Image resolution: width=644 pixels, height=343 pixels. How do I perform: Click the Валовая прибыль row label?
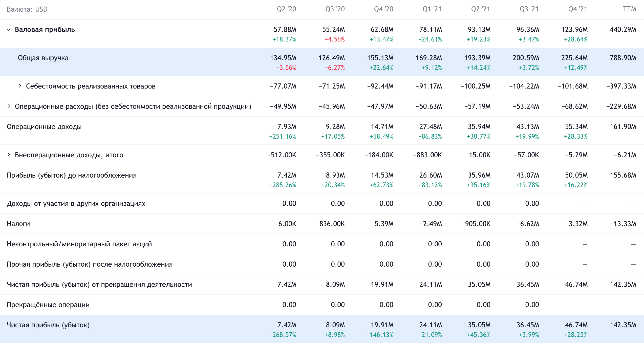tap(45, 30)
